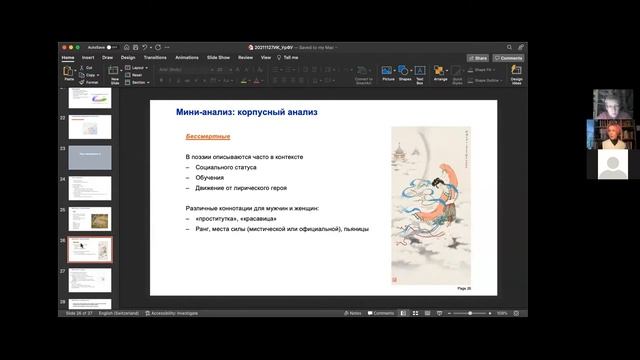Switch to Slide Sorter view in status bar
The width and height of the screenshot is (640, 360).
pyautogui.click(x=416, y=313)
